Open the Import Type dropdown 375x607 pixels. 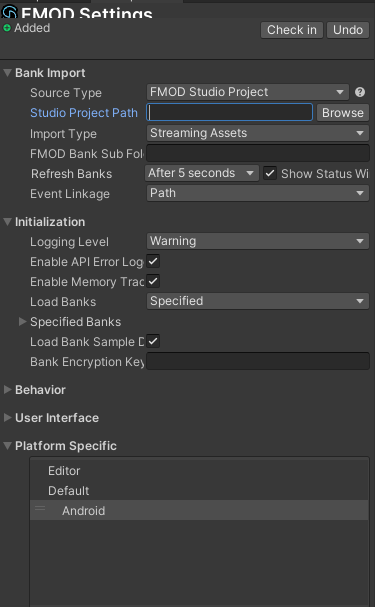[x=258, y=133]
